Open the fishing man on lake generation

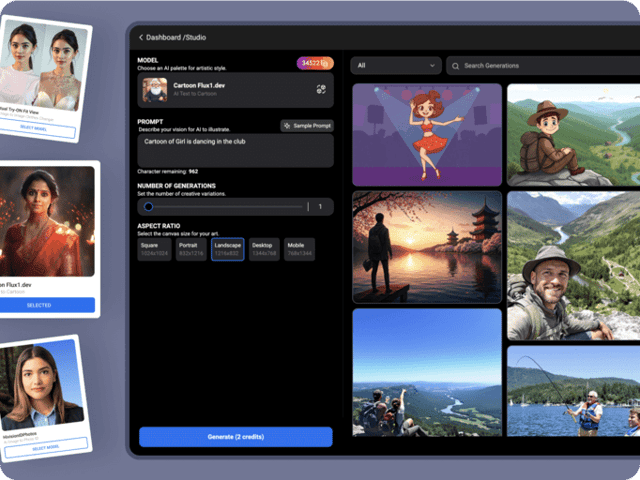click(573, 391)
